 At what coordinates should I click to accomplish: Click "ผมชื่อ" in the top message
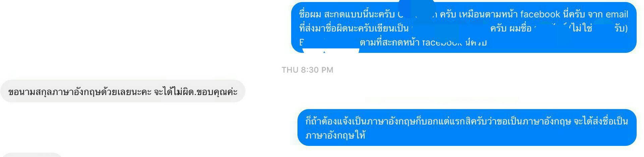pos(520,28)
